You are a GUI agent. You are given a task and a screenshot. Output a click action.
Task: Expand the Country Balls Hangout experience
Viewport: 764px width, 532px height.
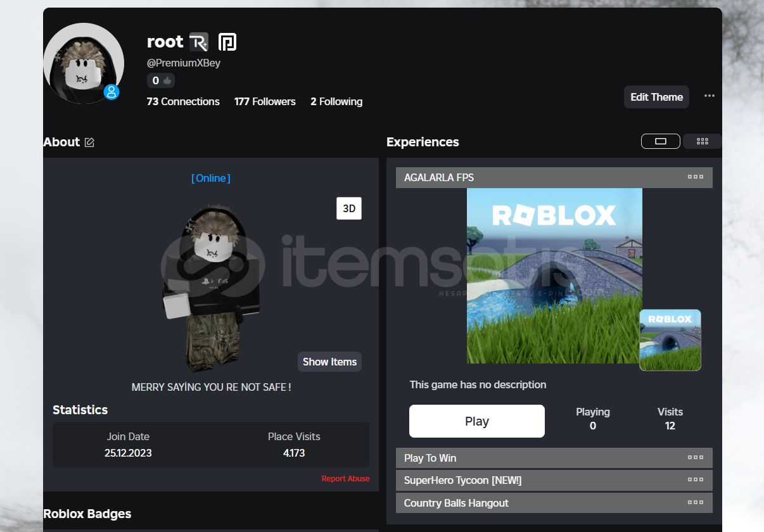click(x=554, y=503)
